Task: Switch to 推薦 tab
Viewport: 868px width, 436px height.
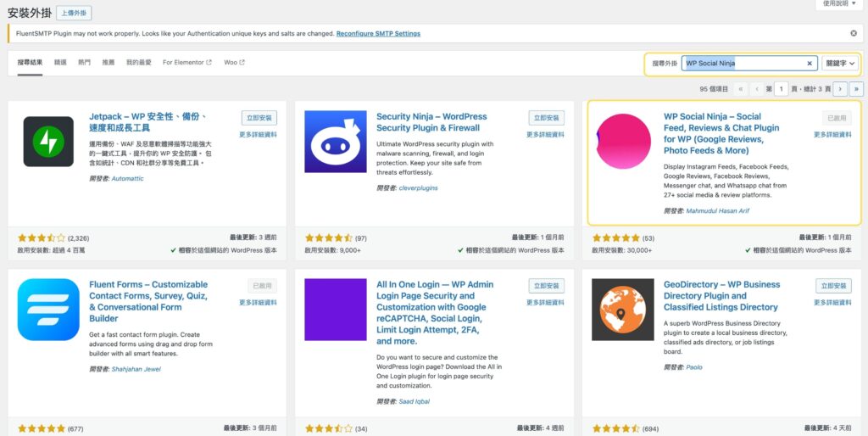Action: click(108, 63)
